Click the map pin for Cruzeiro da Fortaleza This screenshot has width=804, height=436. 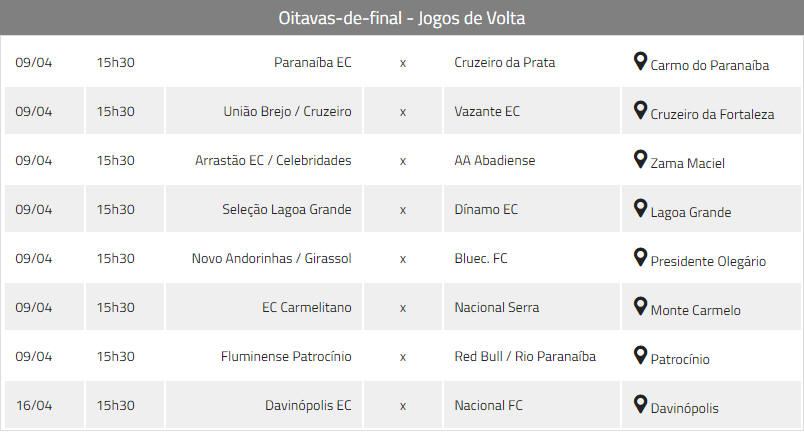point(640,110)
